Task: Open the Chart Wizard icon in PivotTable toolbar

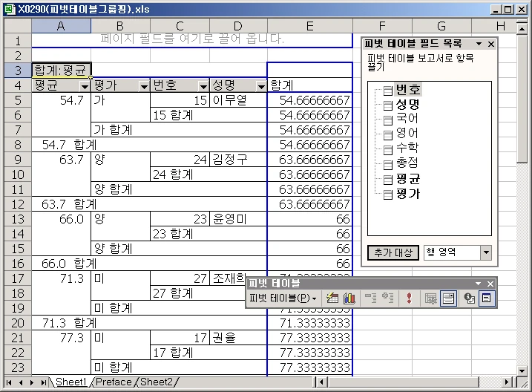Action: coord(349,298)
